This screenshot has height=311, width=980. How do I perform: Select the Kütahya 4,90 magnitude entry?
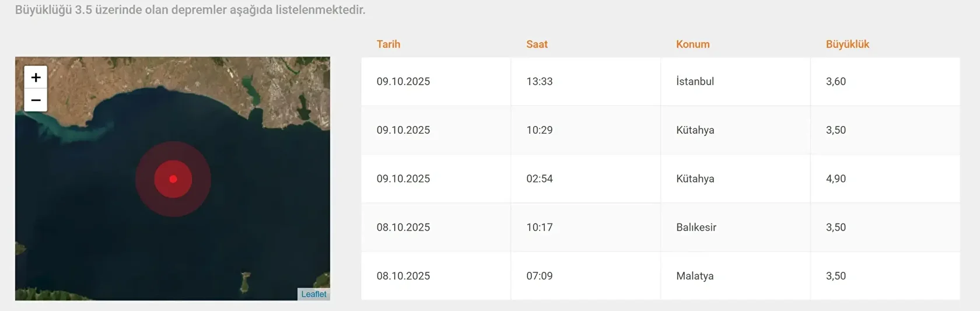pos(835,179)
